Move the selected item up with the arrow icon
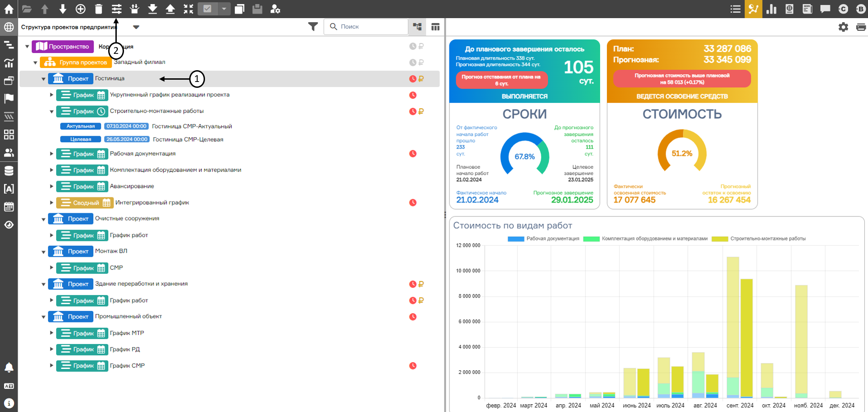This screenshot has height=412, width=868. click(x=45, y=9)
